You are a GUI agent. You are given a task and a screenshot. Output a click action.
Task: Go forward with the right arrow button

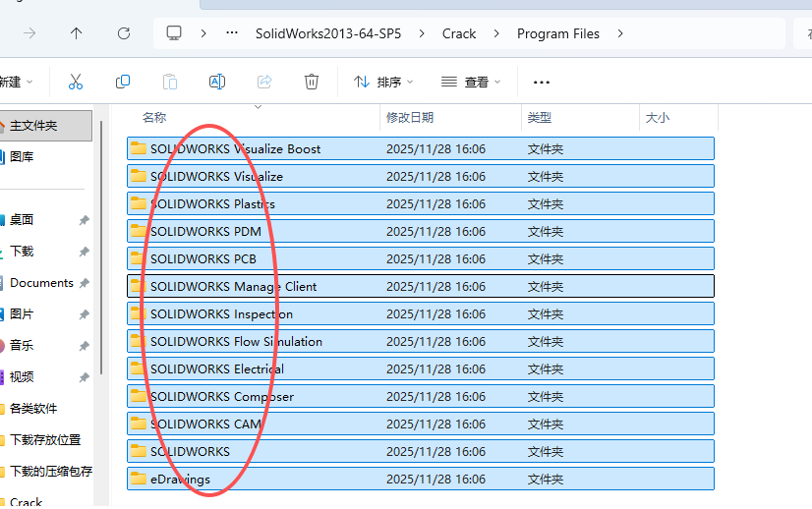29,33
